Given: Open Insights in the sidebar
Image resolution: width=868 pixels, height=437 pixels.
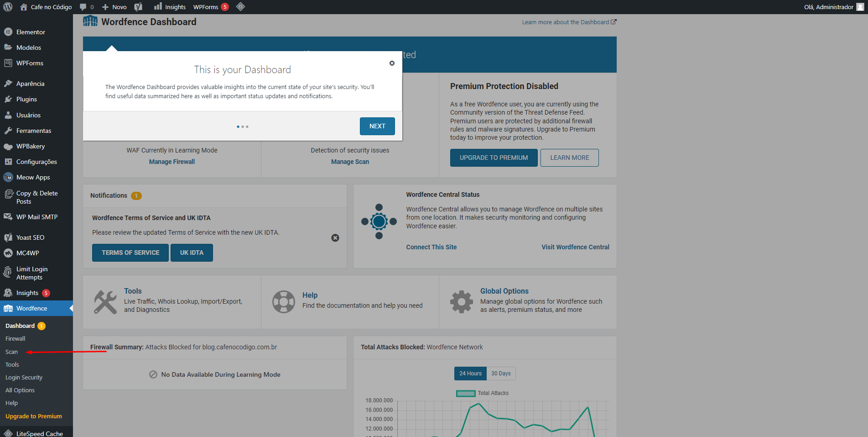Looking at the screenshot, I should (36, 293).
